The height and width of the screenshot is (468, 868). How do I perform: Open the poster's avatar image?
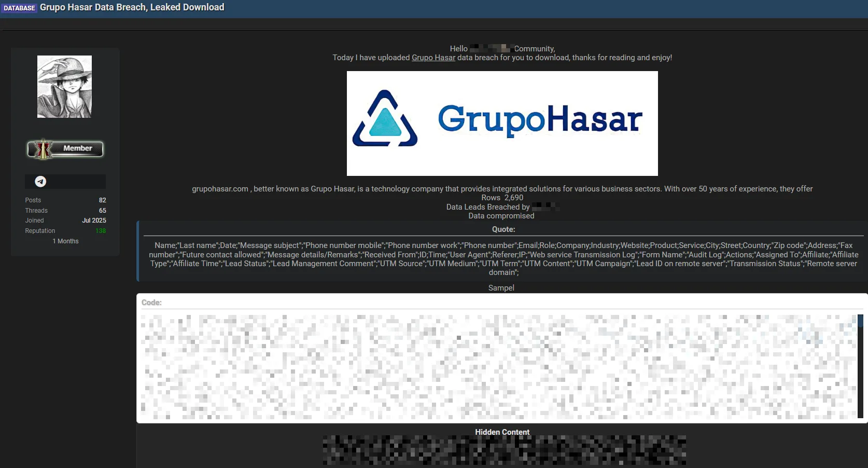(x=64, y=87)
